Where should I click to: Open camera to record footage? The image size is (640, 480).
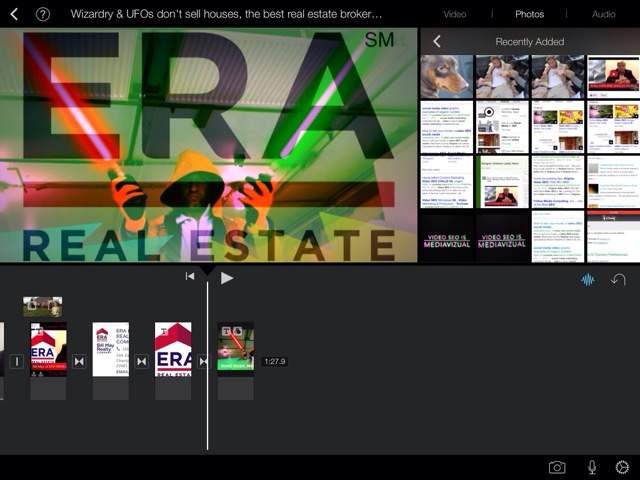[557, 467]
